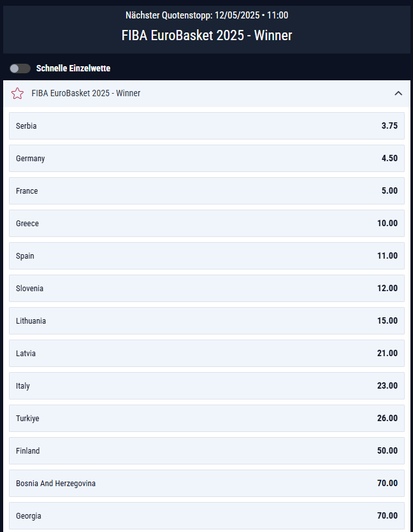Click the Schnelle Einzelwette label
The width and height of the screenshot is (413, 532).
tap(73, 69)
